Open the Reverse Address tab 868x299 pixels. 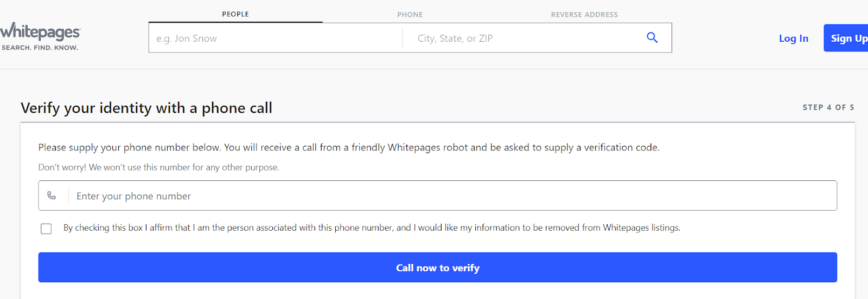coord(584,15)
